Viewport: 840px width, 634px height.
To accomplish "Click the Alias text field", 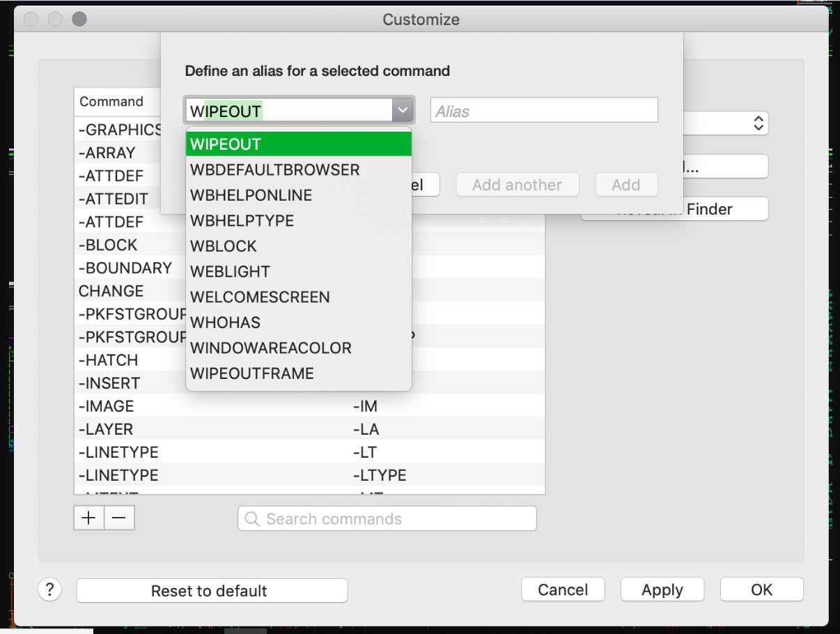I will coord(544,111).
